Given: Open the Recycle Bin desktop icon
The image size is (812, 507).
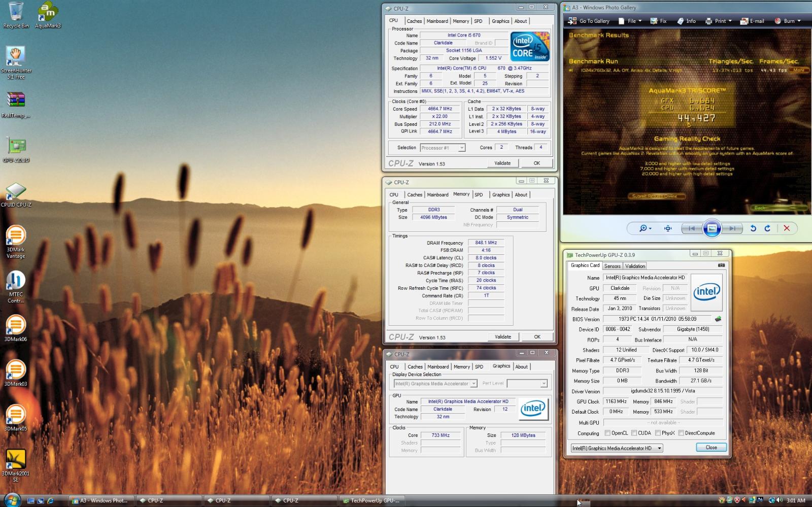Looking at the screenshot, I should tap(16, 15).
